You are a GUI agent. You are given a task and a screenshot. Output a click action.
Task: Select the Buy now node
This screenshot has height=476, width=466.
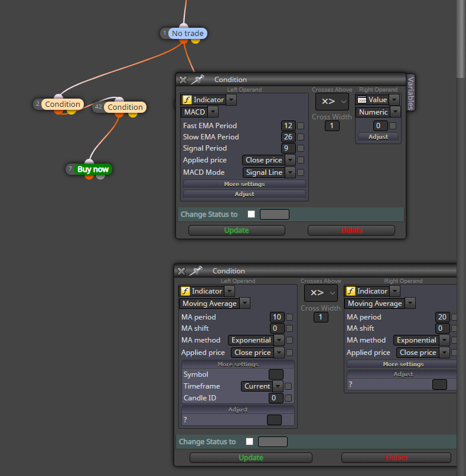[x=93, y=169]
